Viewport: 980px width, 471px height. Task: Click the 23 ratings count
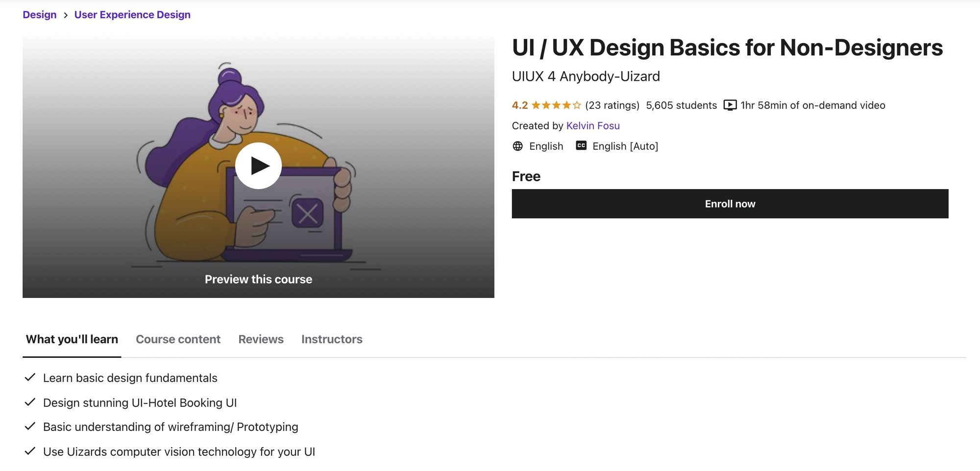pos(612,105)
